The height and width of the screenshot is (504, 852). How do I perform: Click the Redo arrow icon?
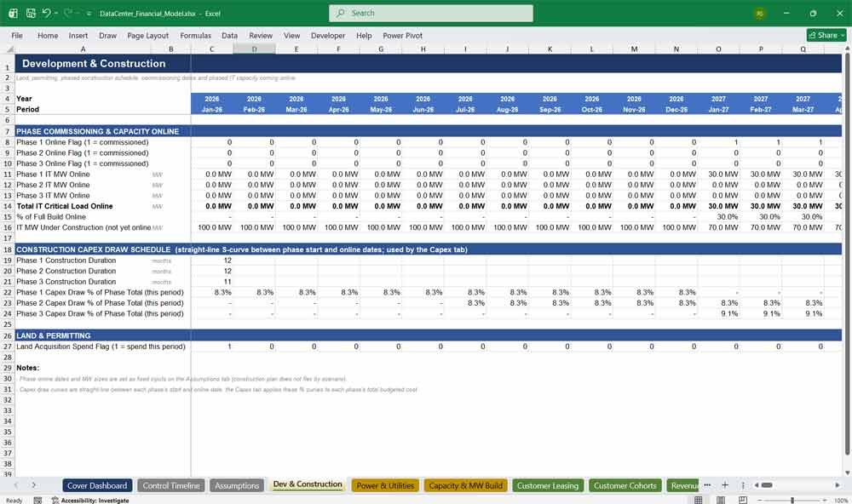click(67, 13)
